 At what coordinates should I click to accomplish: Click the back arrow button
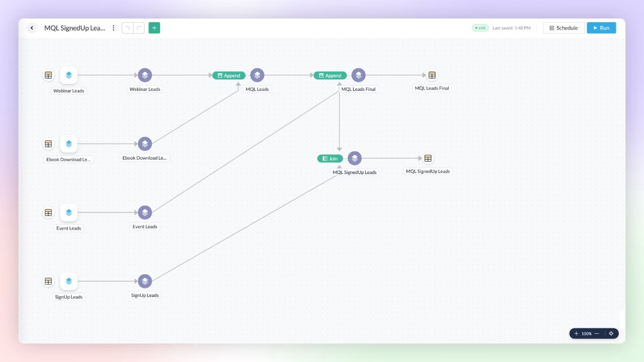(x=32, y=28)
